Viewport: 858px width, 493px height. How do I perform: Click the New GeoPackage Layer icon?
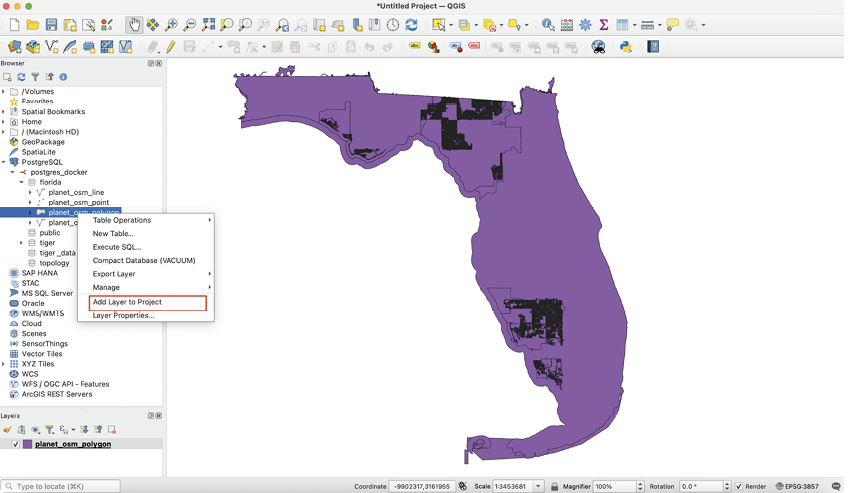click(33, 47)
